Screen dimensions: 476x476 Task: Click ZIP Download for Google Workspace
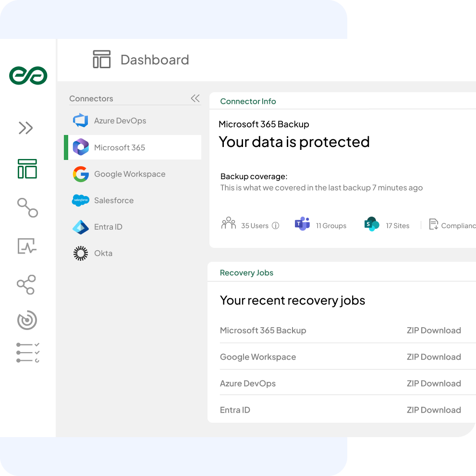434,356
